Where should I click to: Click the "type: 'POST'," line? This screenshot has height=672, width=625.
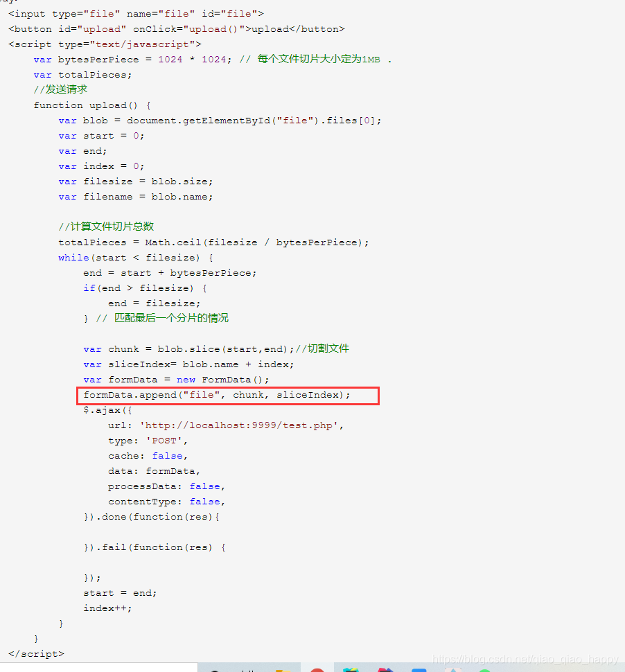(148, 441)
